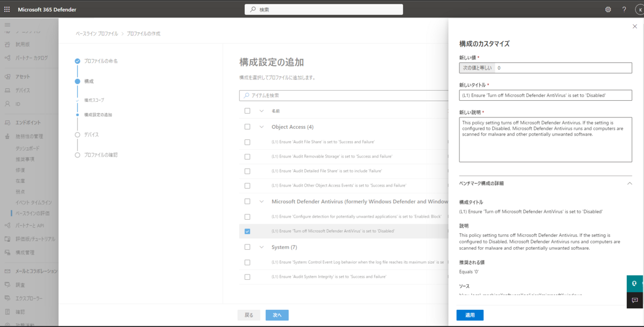The width and height of the screenshot is (644, 327).
Task: Collapse the System (7) group
Action: coord(261,247)
